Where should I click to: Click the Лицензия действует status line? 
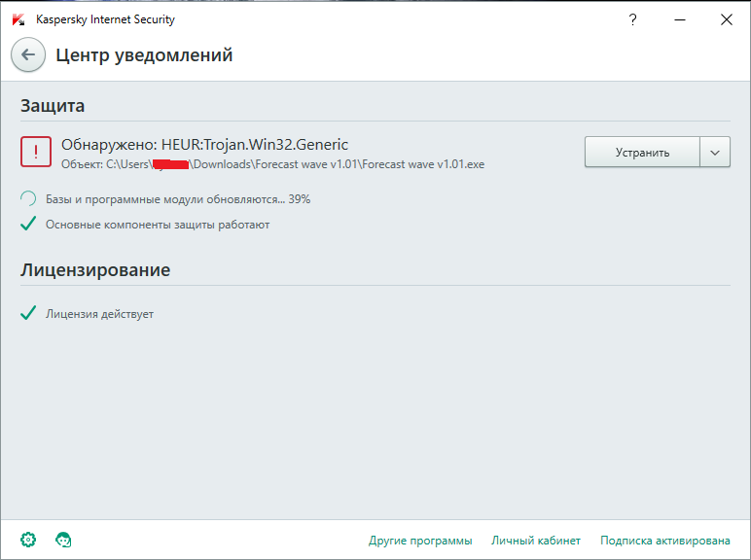click(99, 314)
